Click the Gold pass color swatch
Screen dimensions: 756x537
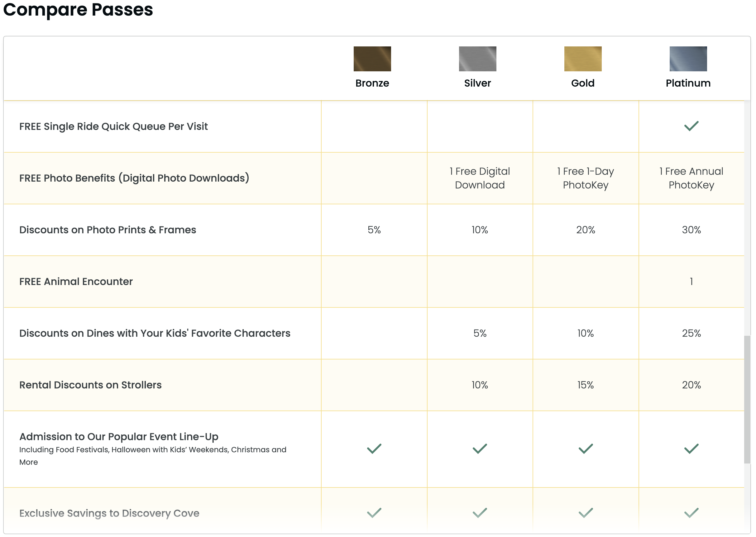[583, 59]
